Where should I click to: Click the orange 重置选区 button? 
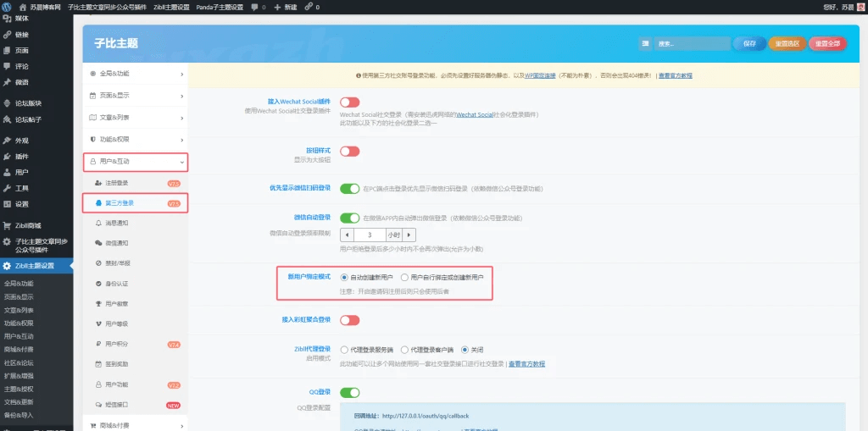tap(787, 44)
